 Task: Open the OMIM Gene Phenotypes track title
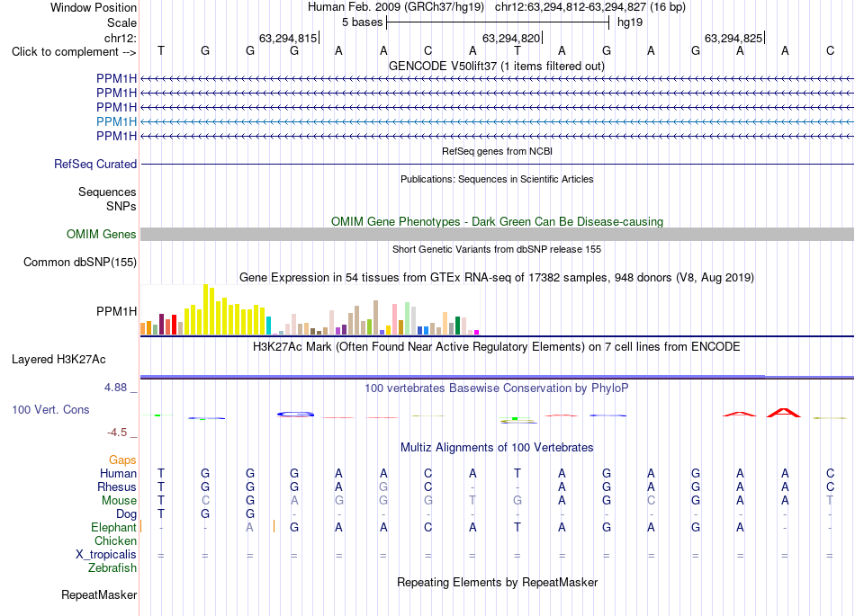pyautogui.click(x=497, y=222)
